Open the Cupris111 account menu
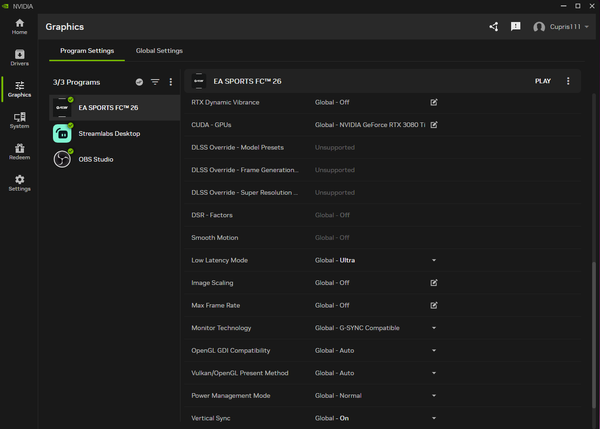The image size is (600, 429). click(562, 27)
